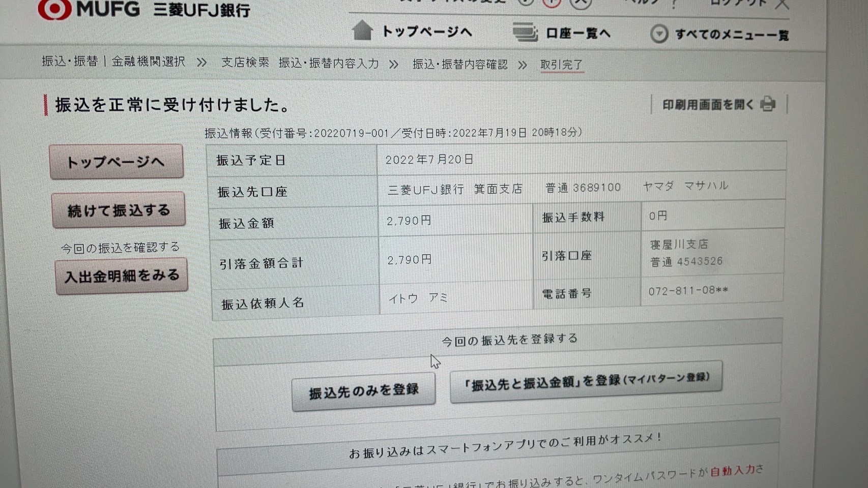Screen dimensions: 868x488
Task: Click the 振込先口座 label
Action: click(252, 192)
